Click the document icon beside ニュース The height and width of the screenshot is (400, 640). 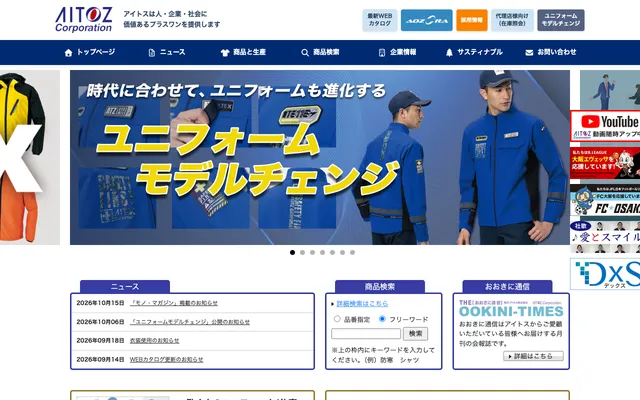point(151,53)
